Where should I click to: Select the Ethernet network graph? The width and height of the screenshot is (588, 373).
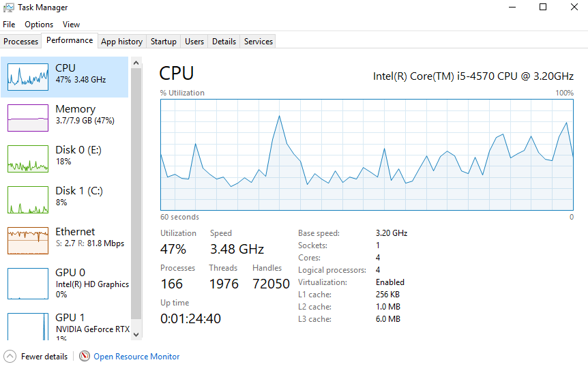(x=28, y=241)
